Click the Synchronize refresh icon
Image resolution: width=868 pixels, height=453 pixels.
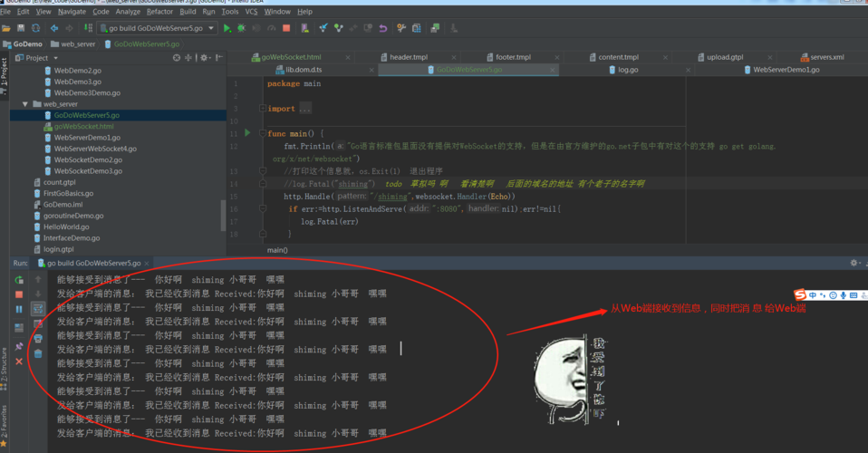[36, 28]
